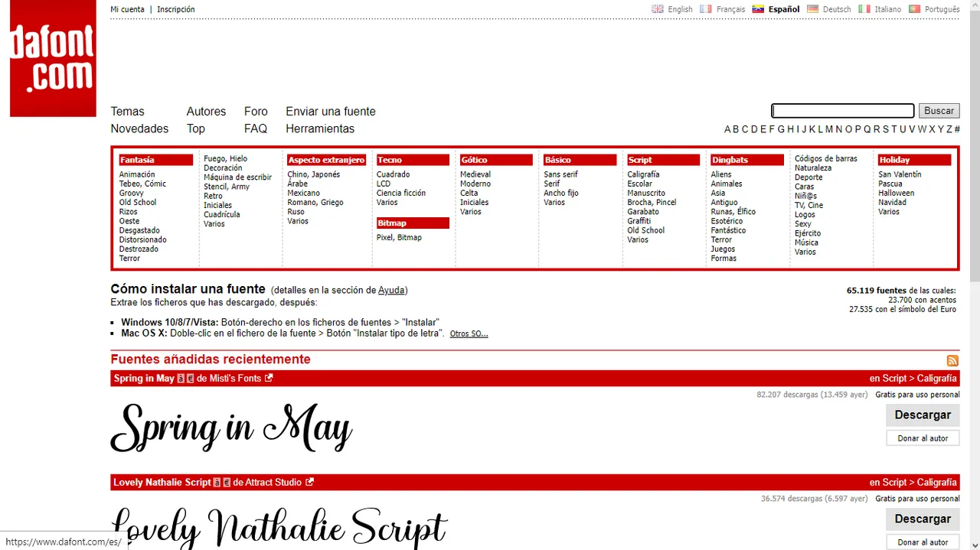980x550 pixels.
Task: Open the Gótico category header
Action: [x=496, y=160]
